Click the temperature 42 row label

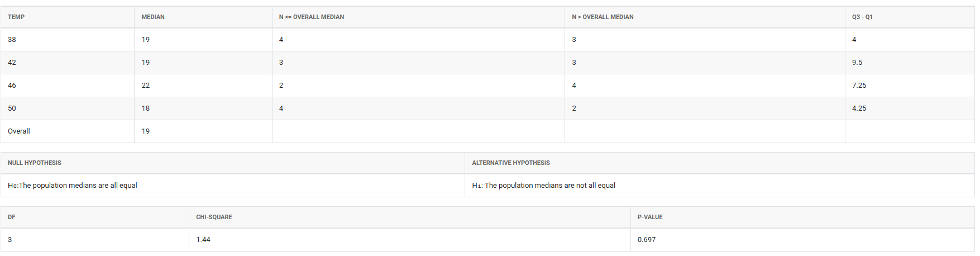click(x=12, y=63)
